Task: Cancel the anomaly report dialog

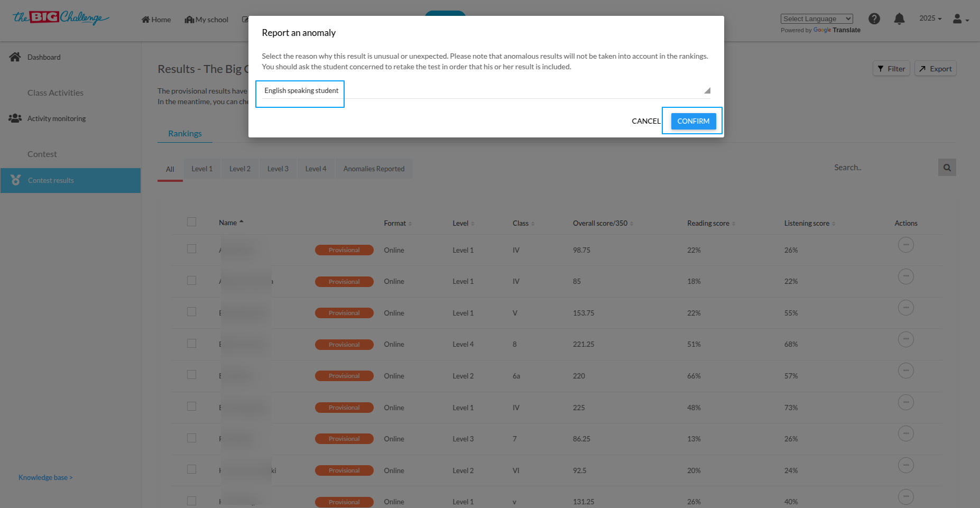Action: pyautogui.click(x=646, y=121)
